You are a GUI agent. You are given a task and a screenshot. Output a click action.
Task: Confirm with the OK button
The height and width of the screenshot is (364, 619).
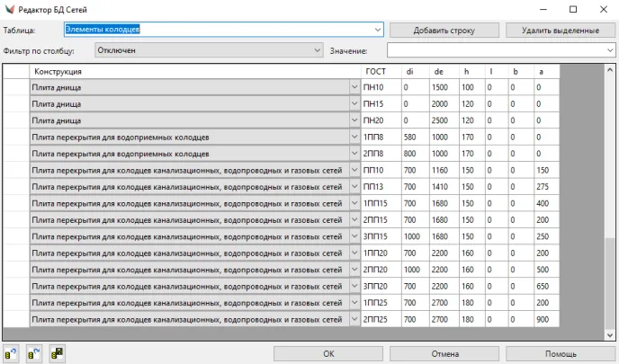click(x=327, y=353)
